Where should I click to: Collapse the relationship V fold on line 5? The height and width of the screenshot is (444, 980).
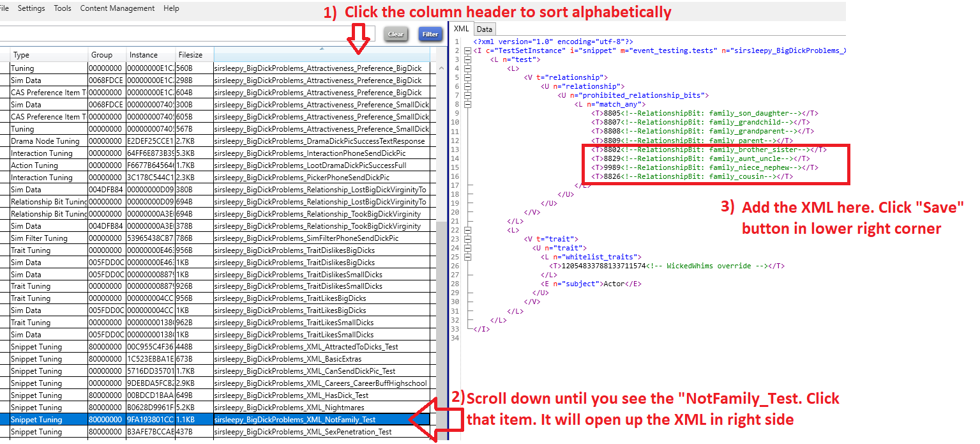468,77
